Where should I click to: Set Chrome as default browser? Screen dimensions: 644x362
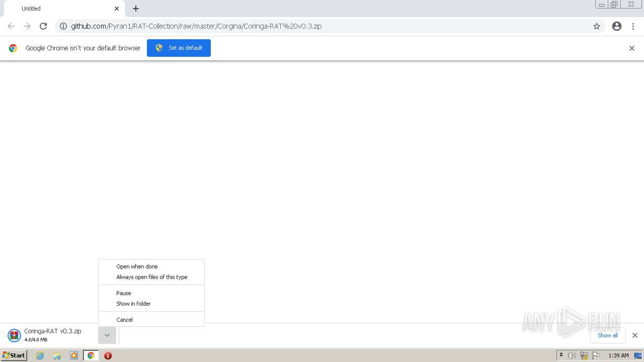point(179,48)
